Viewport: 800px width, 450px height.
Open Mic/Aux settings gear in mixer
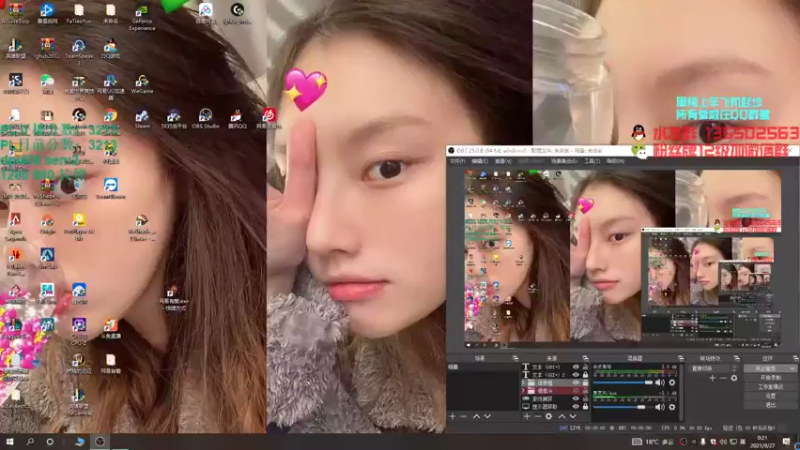(x=672, y=407)
